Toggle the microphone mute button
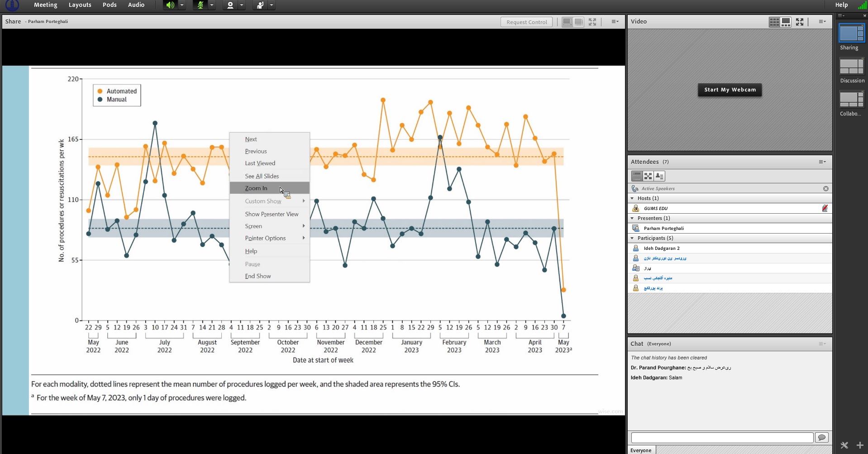This screenshot has width=868, height=454. [x=200, y=5]
